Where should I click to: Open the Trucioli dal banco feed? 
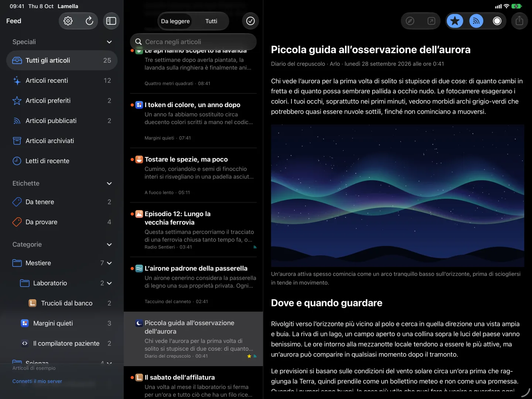click(62, 303)
